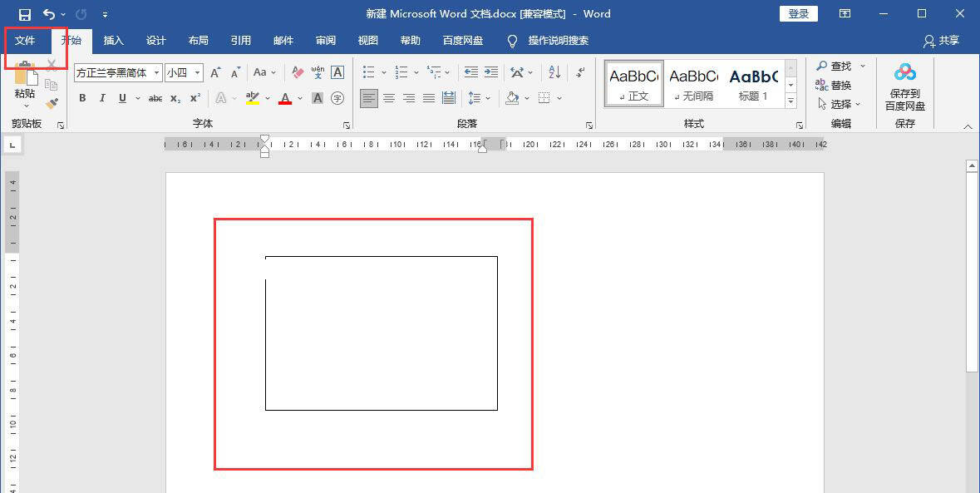Click the Sort (A-Z) icon
Screen dimensions: 980x493
coord(555,73)
